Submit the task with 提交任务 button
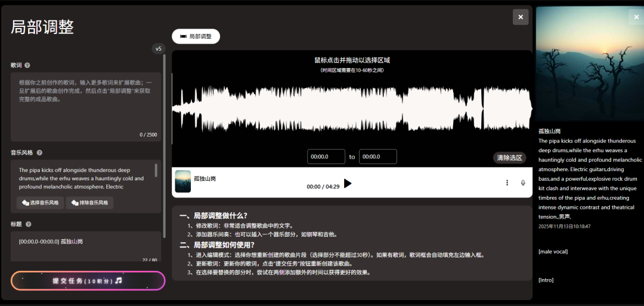This screenshot has width=644, height=306. tap(88, 281)
